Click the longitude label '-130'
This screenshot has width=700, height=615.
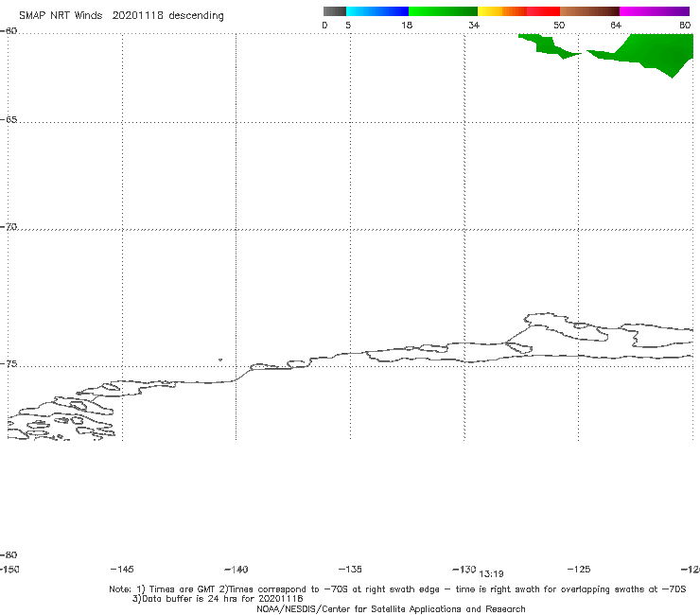coord(464,569)
